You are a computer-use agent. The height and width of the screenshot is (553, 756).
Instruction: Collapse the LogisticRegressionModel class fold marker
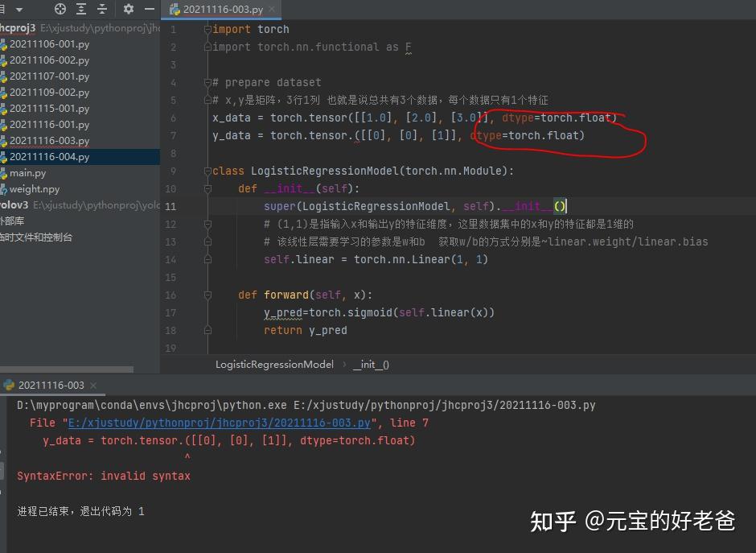point(207,171)
